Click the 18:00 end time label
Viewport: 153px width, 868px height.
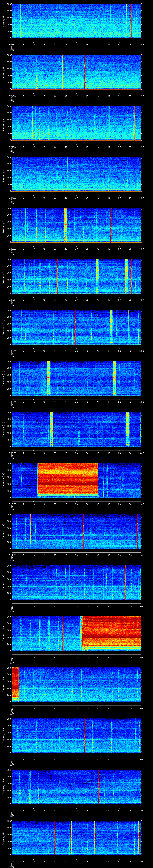tap(141, 861)
